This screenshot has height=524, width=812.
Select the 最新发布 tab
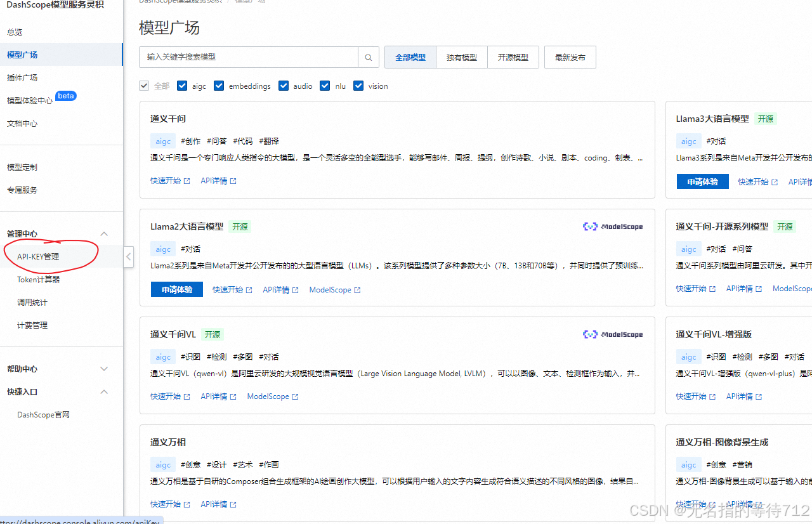(x=570, y=57)
